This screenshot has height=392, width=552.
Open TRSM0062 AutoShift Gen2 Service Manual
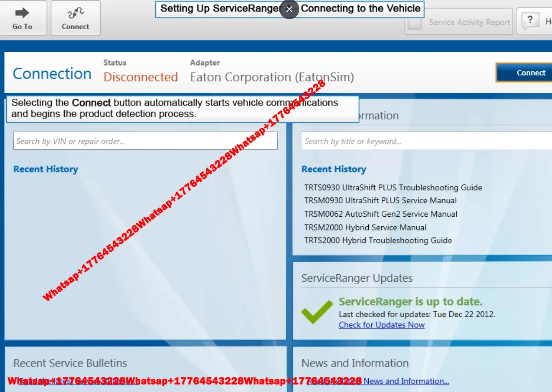380,214
